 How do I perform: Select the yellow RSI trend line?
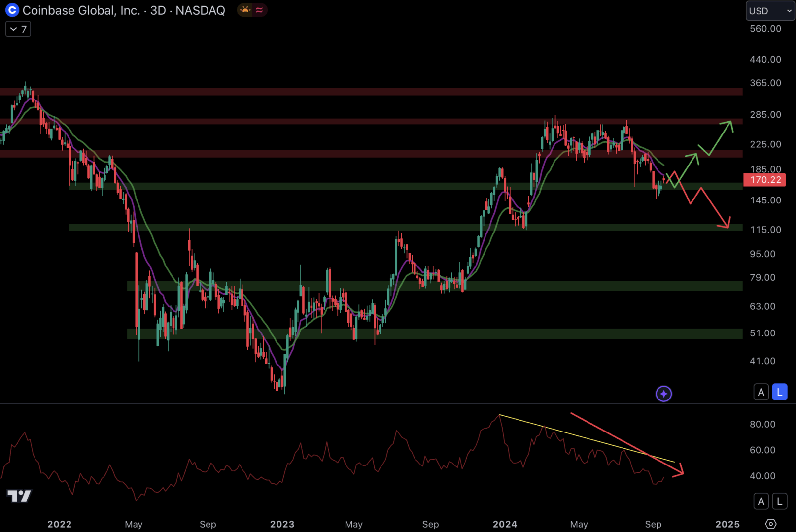587,438
